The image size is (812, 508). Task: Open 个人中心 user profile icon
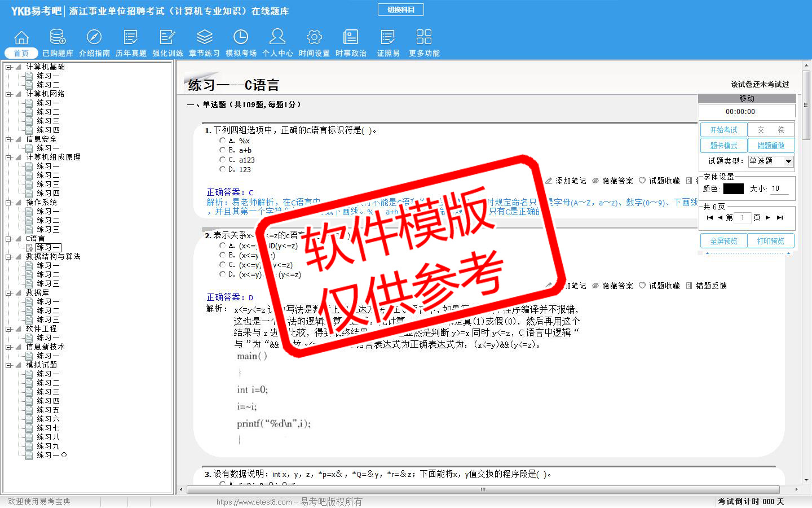click(x=277, y=38)
